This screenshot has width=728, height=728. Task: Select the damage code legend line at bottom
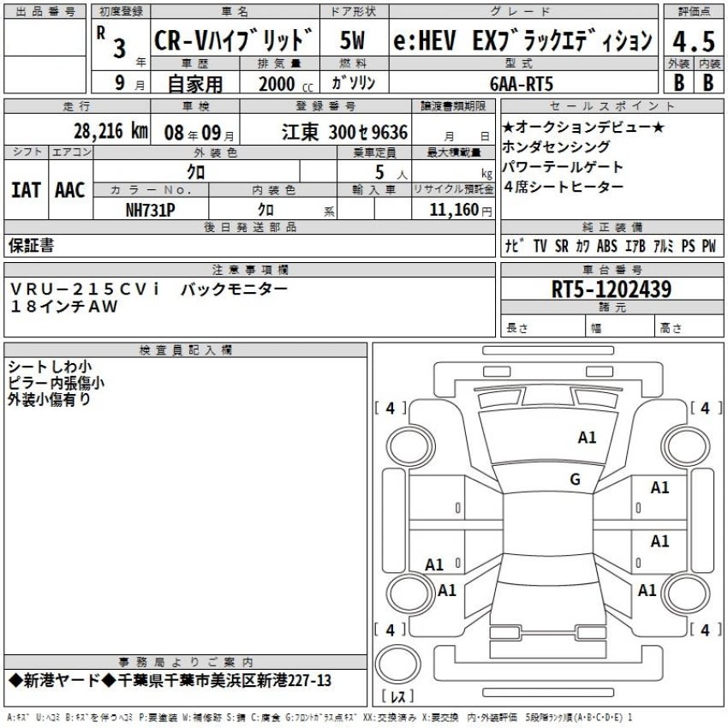click(x=320, y=718)
